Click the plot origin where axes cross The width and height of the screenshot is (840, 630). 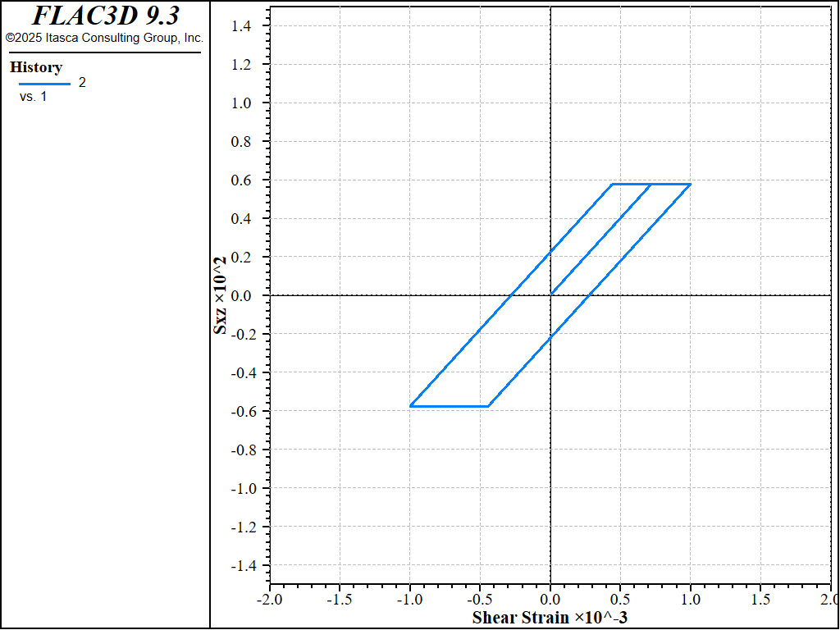click(x=550, y=295)
